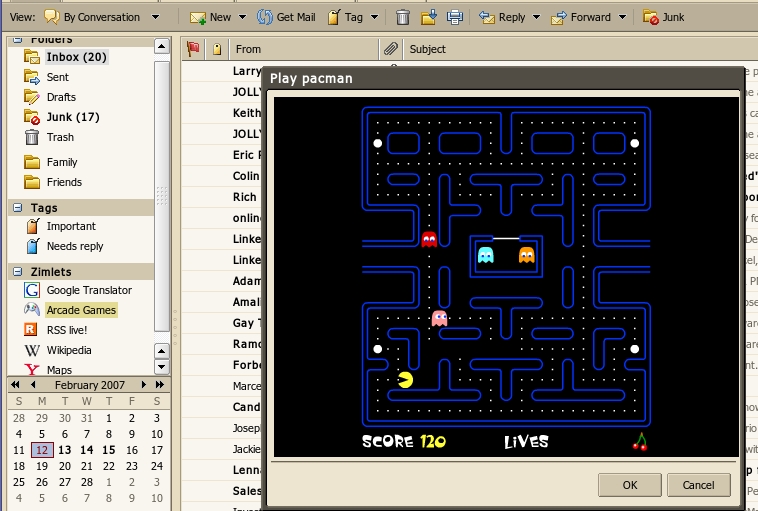758x511 pixels.
Task: Click the Move to folder toolbar icon
Action: click(429, 17)
